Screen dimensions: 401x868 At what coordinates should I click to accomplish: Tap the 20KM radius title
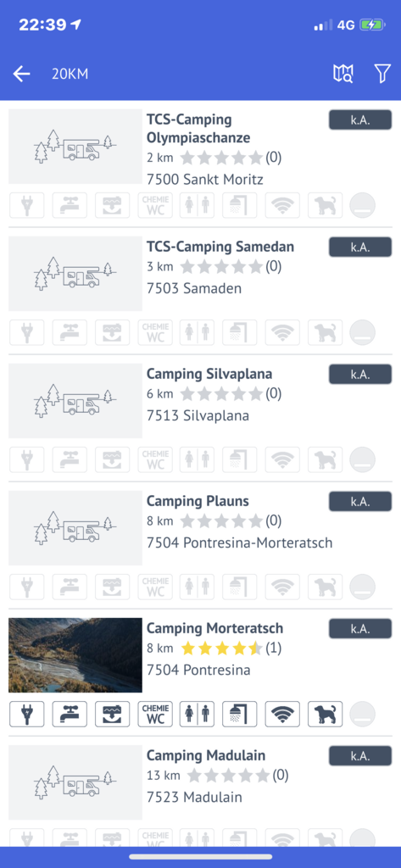[70, 74]
